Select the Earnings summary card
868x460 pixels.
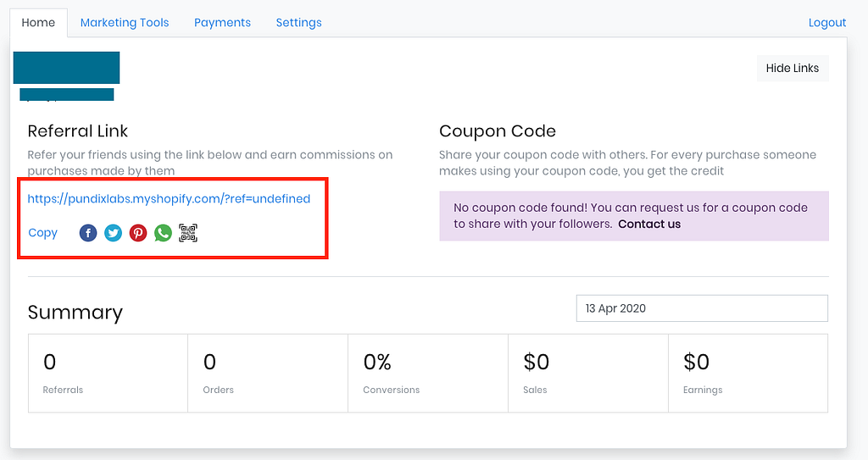[x=748, y=373]
